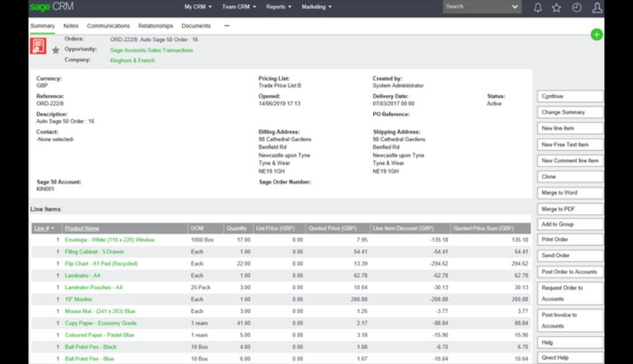Open the notifications bell icon
Screen dimensions: 633x364
tap(538, 7)
